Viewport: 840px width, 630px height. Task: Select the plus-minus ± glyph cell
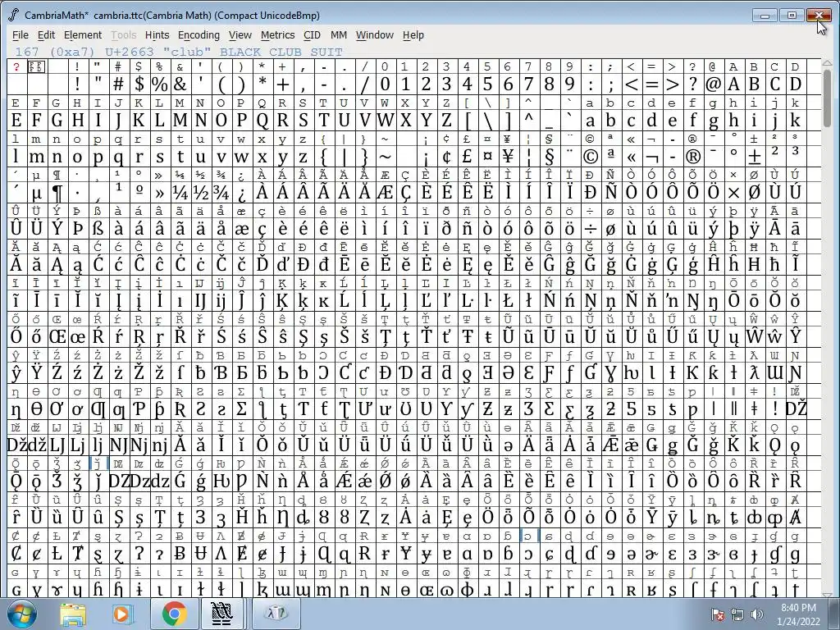tap(755, 157)
